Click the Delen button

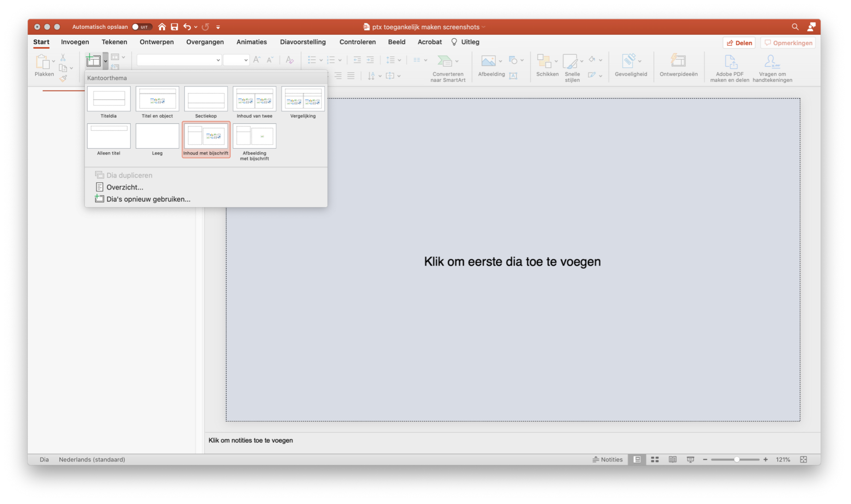[739, 42]
